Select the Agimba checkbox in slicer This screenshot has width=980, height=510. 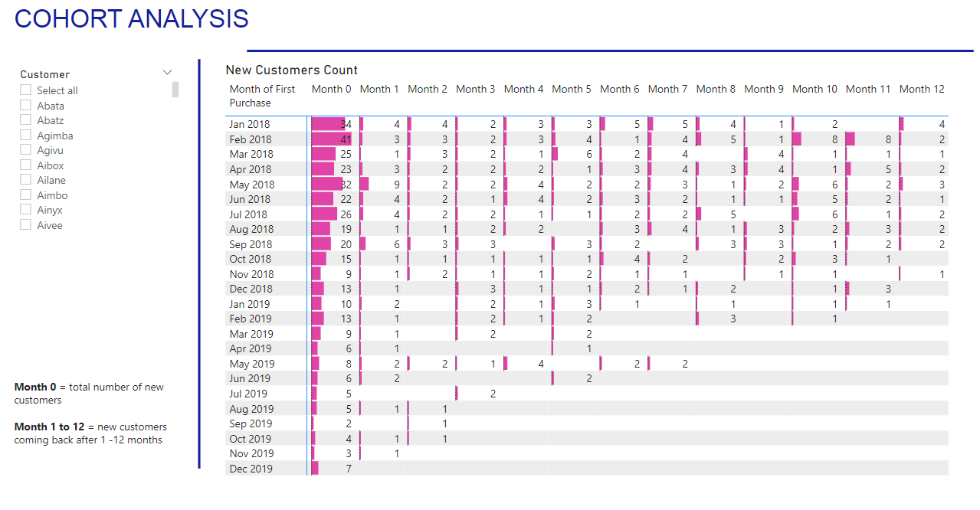(x=26, y=136)
